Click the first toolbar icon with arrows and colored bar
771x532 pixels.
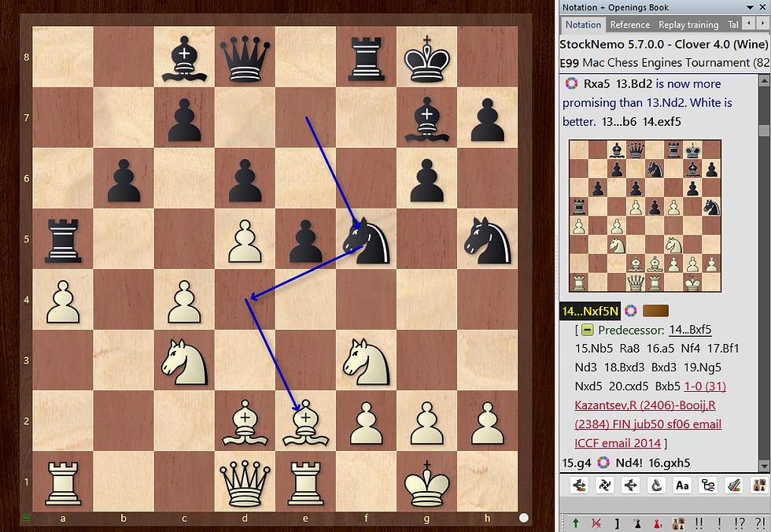(x=580, y=486)
